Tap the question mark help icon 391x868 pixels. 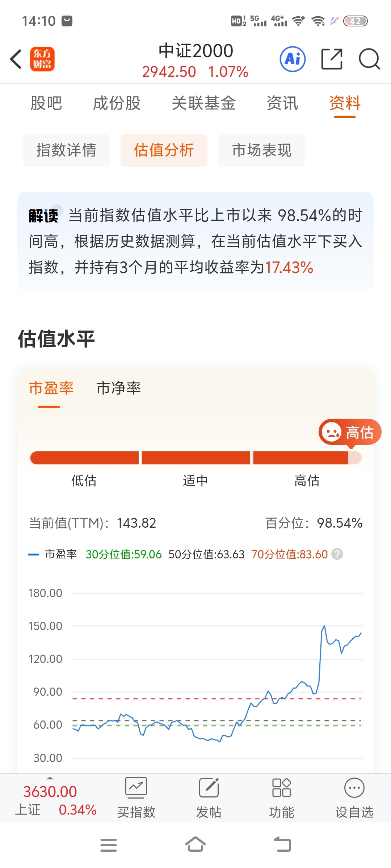tap(337, 554)
